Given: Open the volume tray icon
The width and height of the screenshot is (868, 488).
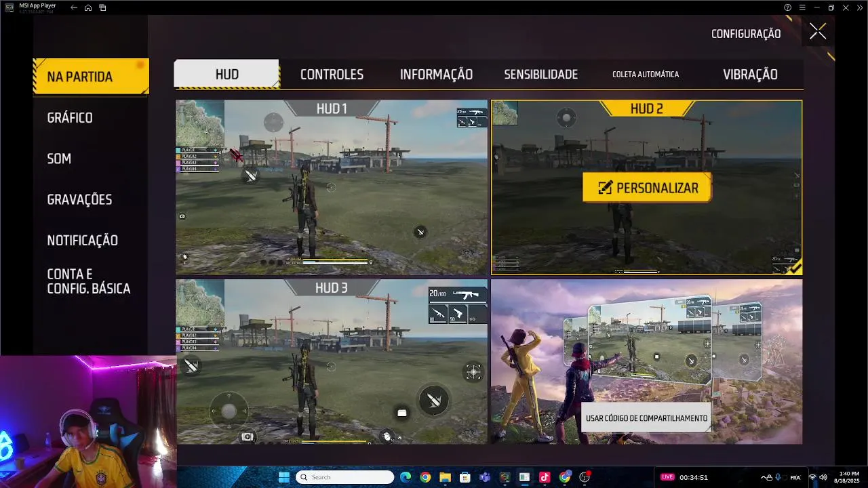Looking at the screenshot, I should 823,477.
